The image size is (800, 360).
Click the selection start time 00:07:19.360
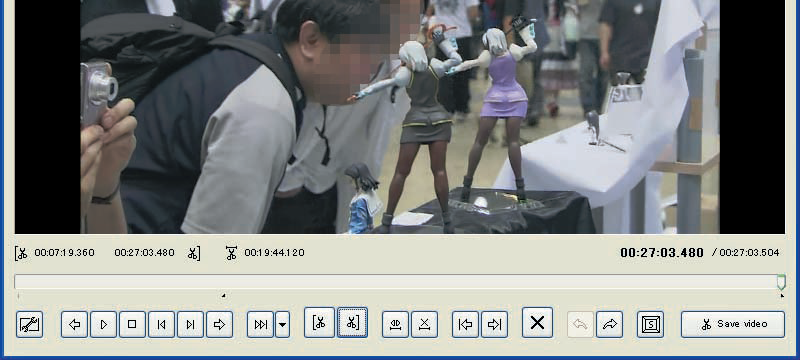(x=64, y=252)
